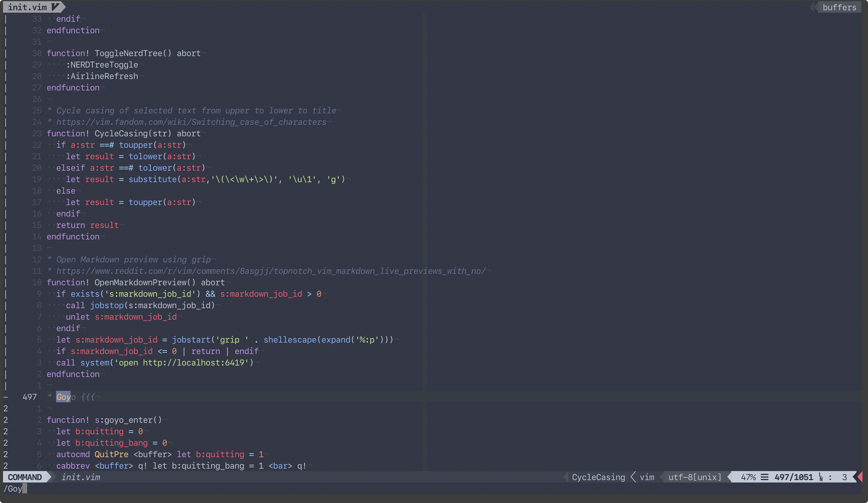The height and width of the screenshot is (503, 868).
Task: Click the hamburger lines icon beside 47%
Action: point(765,477)
